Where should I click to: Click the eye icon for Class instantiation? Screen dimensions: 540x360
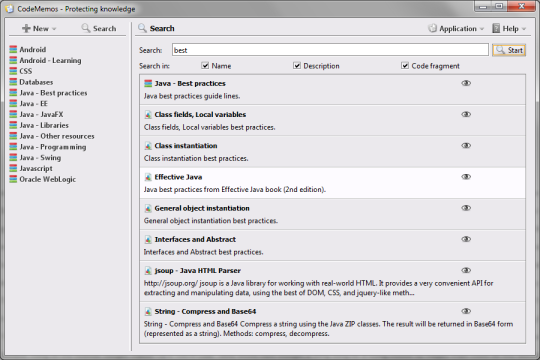[466, 145]
